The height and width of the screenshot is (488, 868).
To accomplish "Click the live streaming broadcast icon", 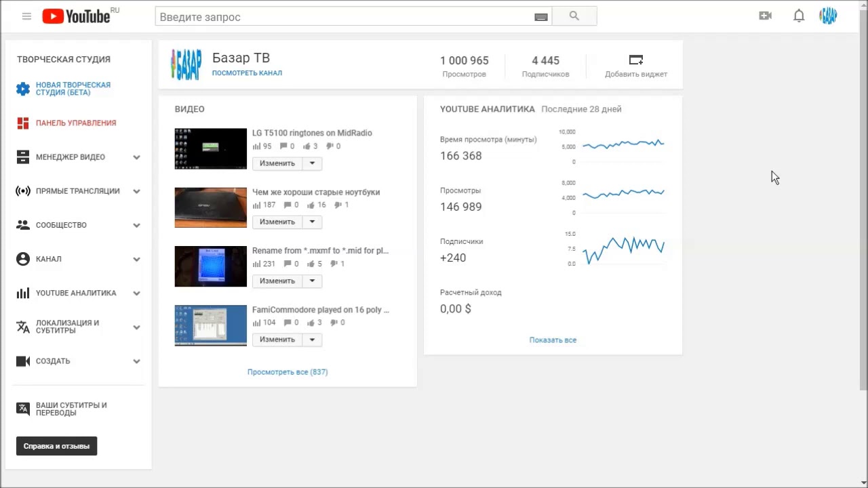I will tap(23, 190).
